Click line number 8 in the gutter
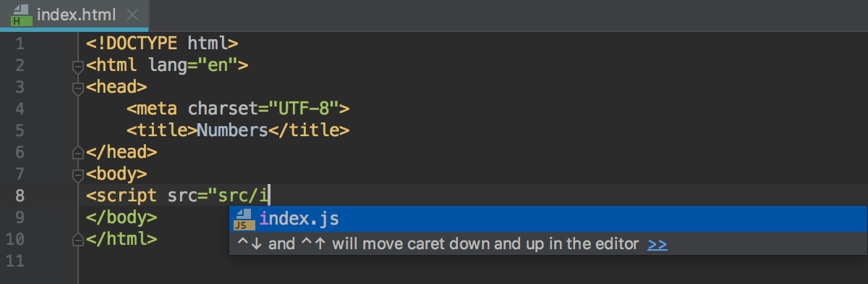This screenshot has height=284, width=868. click(19, 196)
